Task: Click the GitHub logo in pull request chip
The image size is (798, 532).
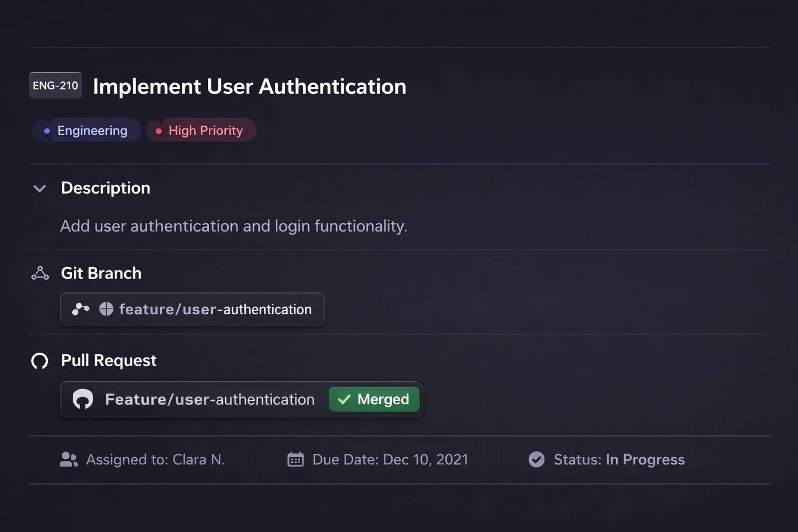Action: click(x=83, y=399)
